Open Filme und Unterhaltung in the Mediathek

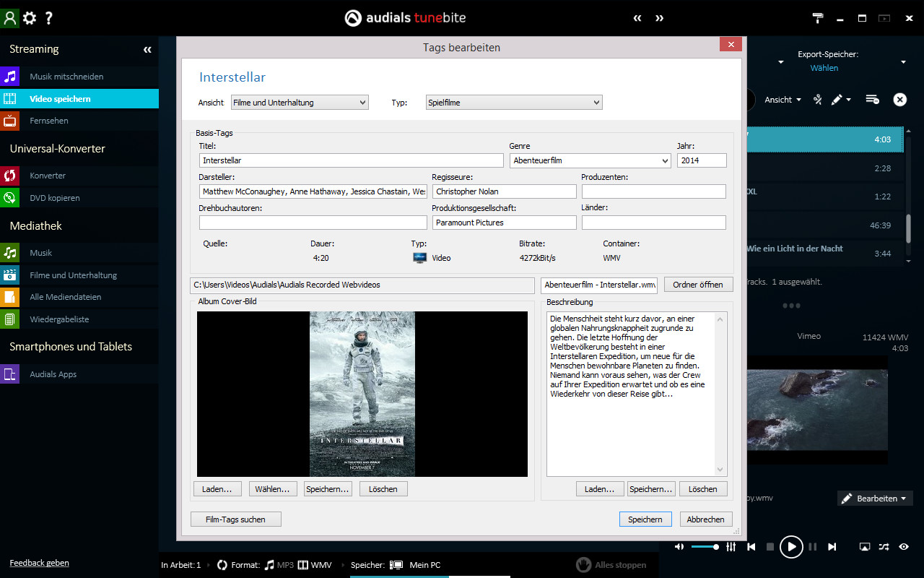(x=73, y=275)
